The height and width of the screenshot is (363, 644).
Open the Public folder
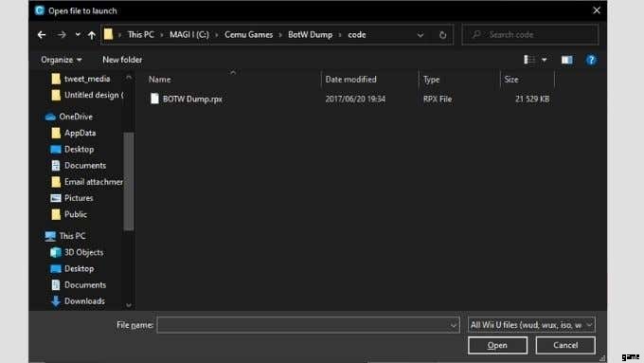(68, 214)
